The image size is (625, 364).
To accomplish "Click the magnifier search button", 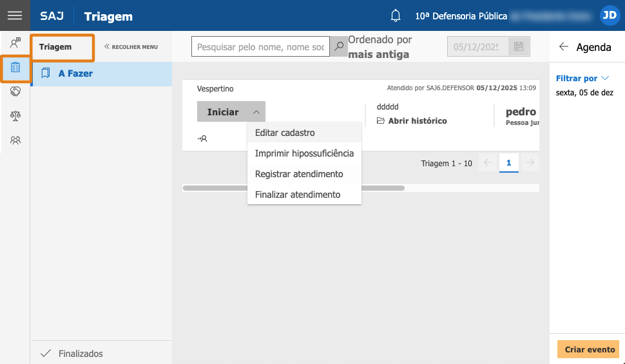I will [x=338, y=46].
